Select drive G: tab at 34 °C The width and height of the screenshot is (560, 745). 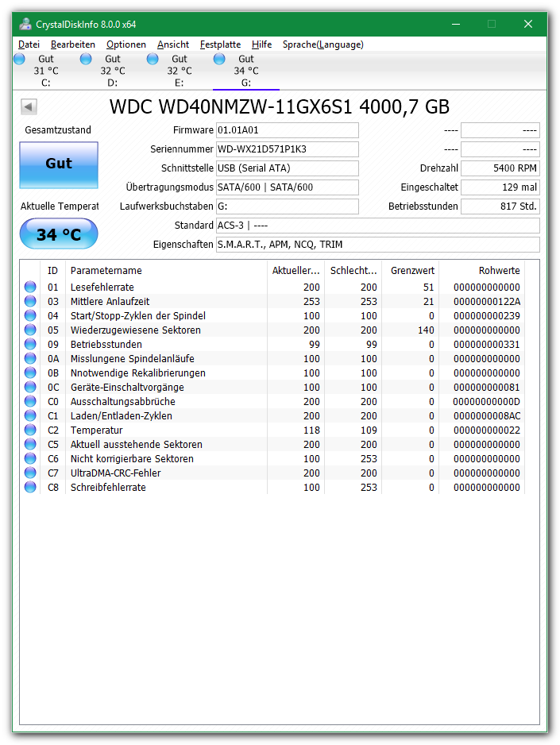tap(246, 71)
